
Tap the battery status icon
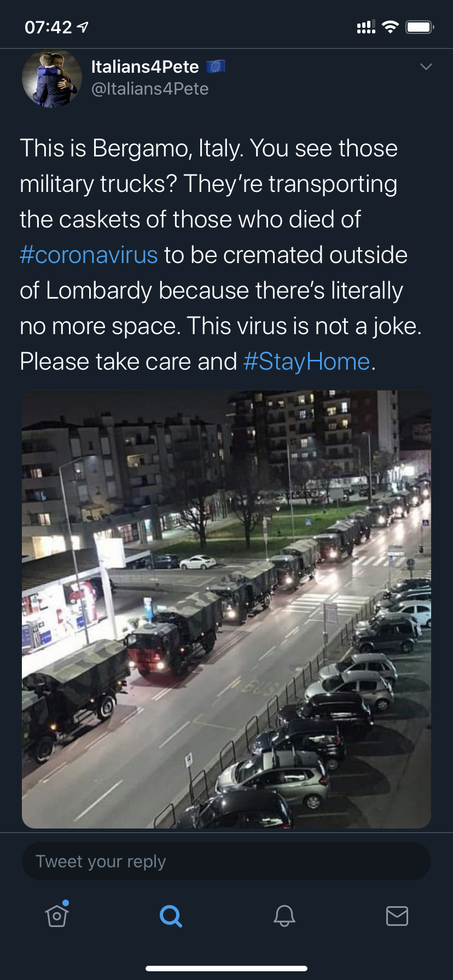point(420,27)
